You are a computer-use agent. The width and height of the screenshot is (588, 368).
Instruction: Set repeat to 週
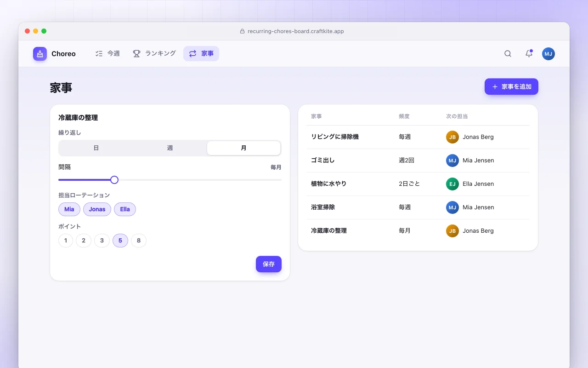pyautogui.click(x=170, y=148)
